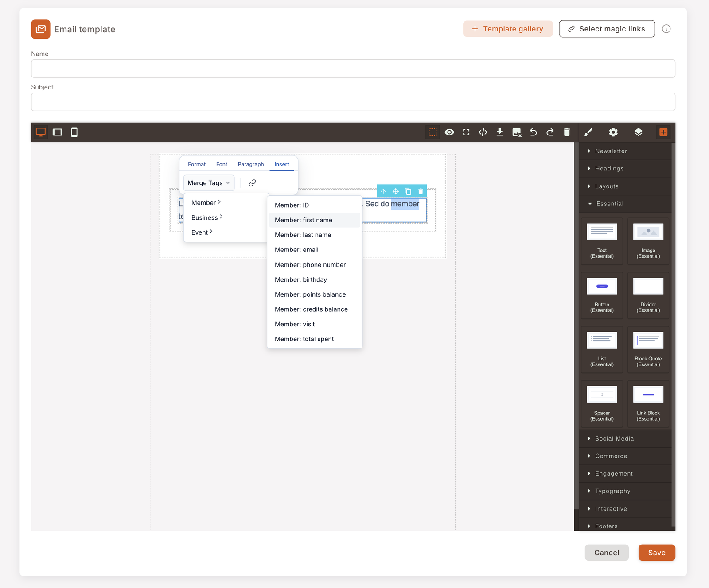709x588 pixels.
Task: Toggle the preview eye icon
Action: [449, 132]
